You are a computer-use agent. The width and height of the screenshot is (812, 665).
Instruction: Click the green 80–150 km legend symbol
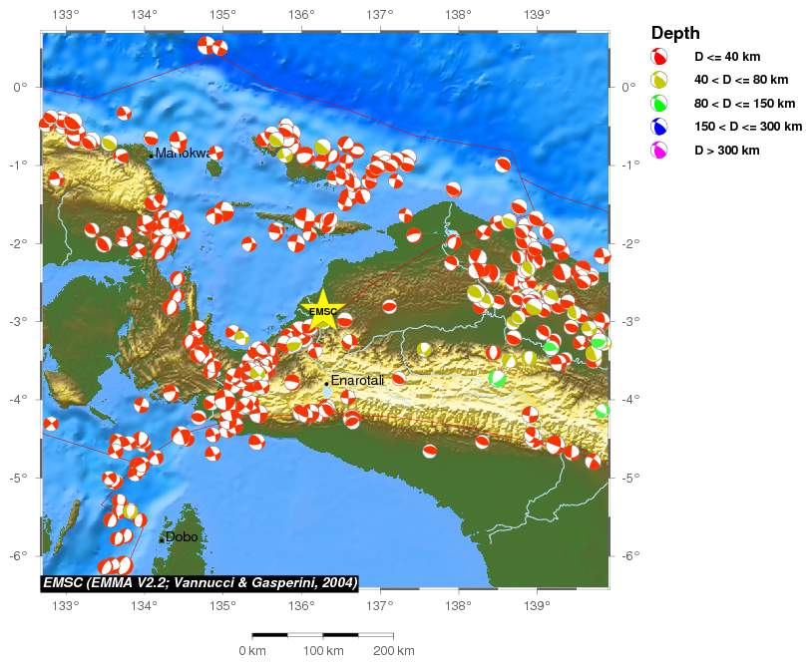(658, 103)
